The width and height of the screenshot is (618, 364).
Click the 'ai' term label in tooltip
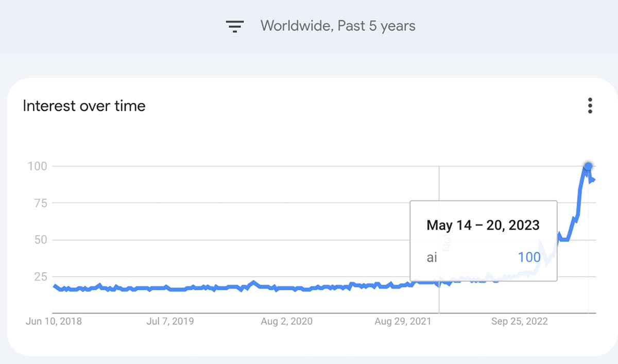[432, 257]
